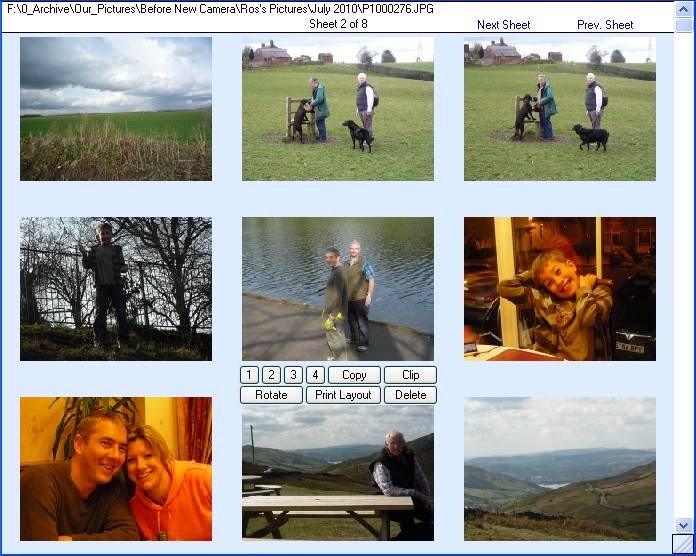Click the scrollbar down arrow
Viewport: 696px width, 556px height.
tap(684, 525)
